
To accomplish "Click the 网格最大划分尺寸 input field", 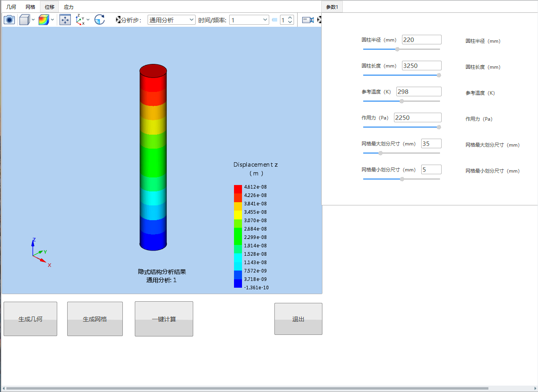I will 432,143.
